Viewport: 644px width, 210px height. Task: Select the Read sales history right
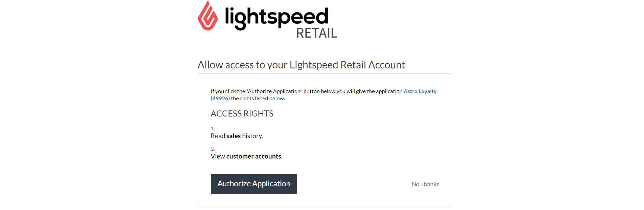(237, 136)
